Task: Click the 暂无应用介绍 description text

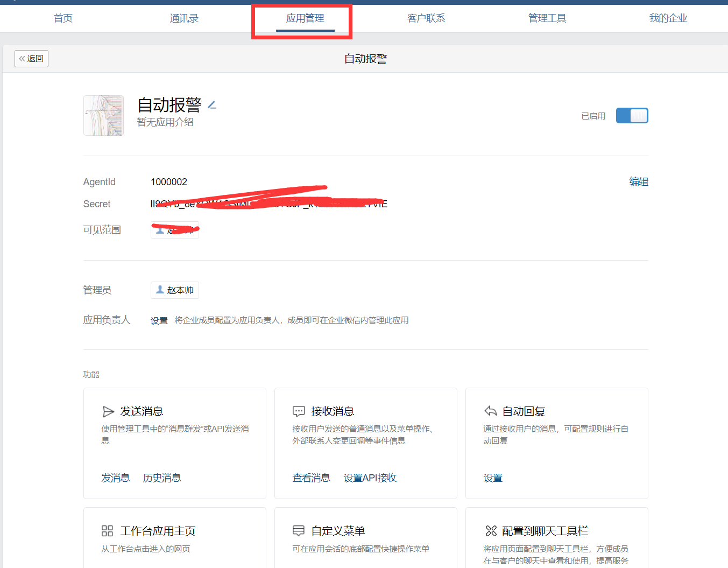Action: [x=165, y=122]
